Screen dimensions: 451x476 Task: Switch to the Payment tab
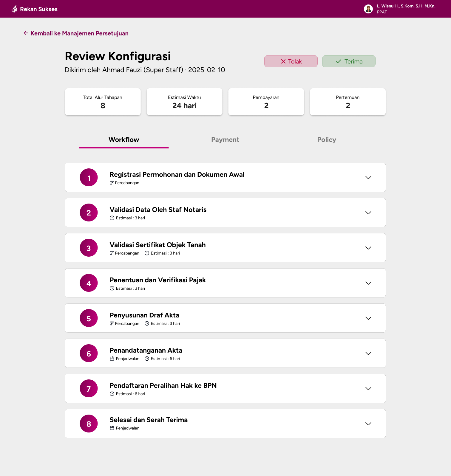225,140
